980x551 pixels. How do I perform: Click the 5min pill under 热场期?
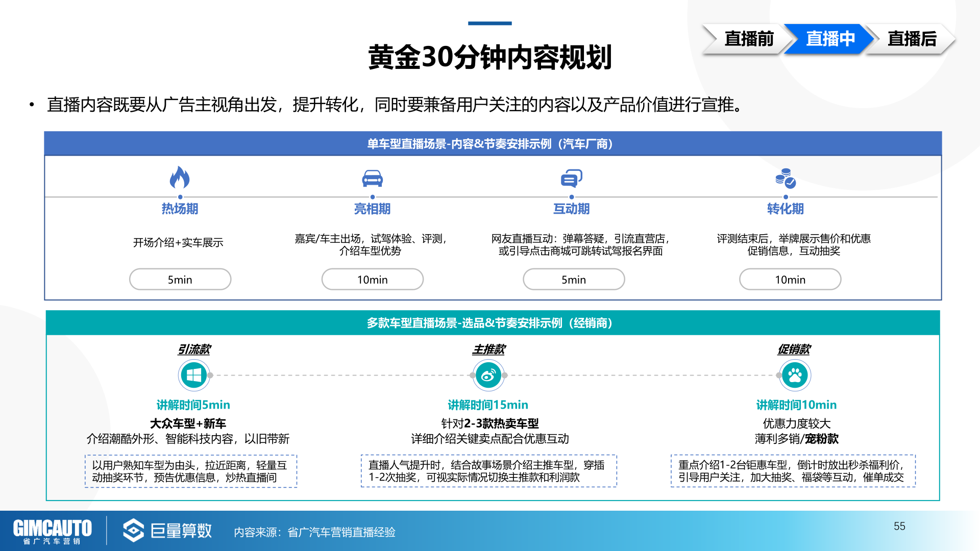[x=180, y=279]
